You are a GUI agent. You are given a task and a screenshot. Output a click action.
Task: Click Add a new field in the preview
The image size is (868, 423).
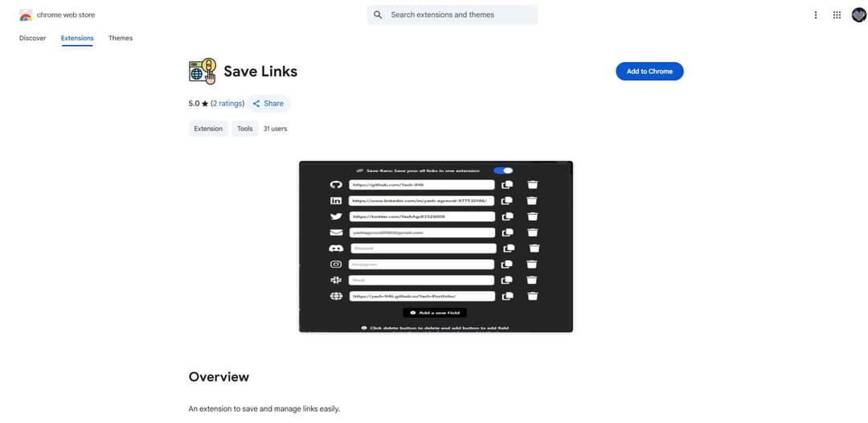(435, 312)
